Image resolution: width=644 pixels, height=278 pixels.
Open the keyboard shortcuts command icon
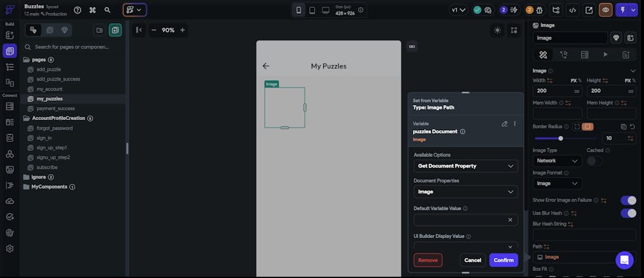coord(92,10)
